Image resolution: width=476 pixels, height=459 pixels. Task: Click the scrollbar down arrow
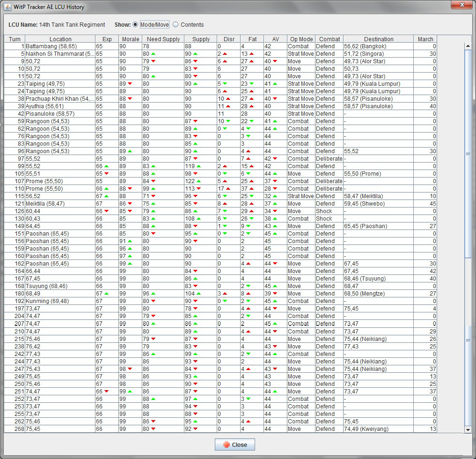pyautogui.click(x=468, y=429)
